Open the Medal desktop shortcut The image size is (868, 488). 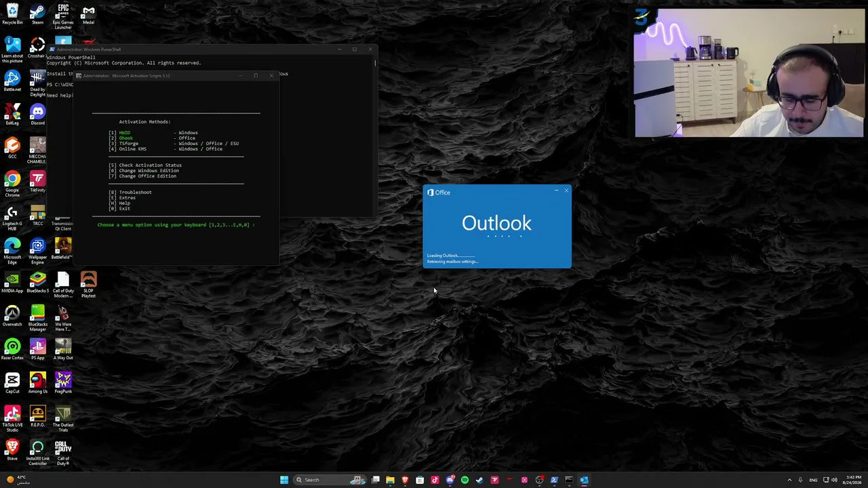88,14
